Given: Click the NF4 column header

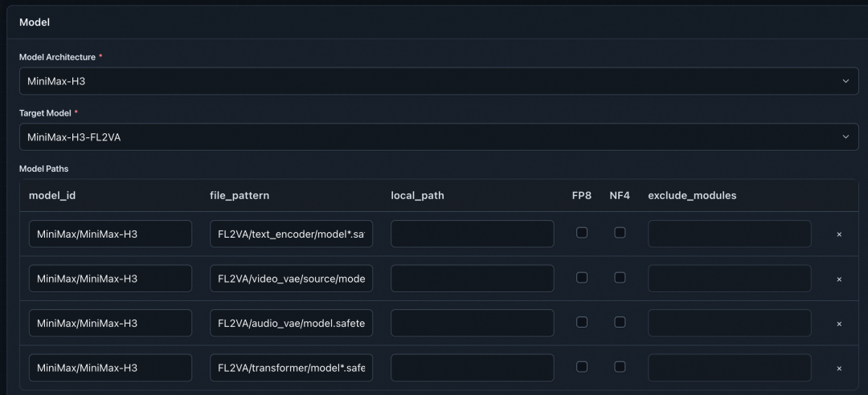Looking at the screenshot, I should click(x=620, y=195).
